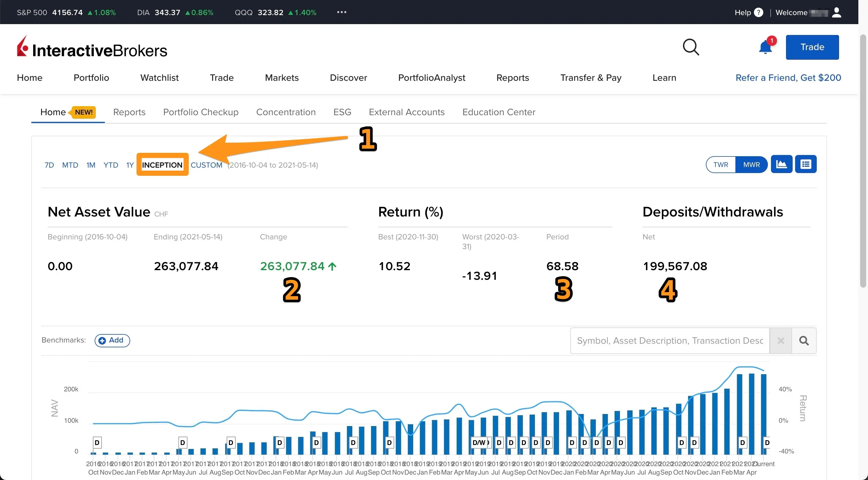Switch to the Home NEW! tab

68,112
